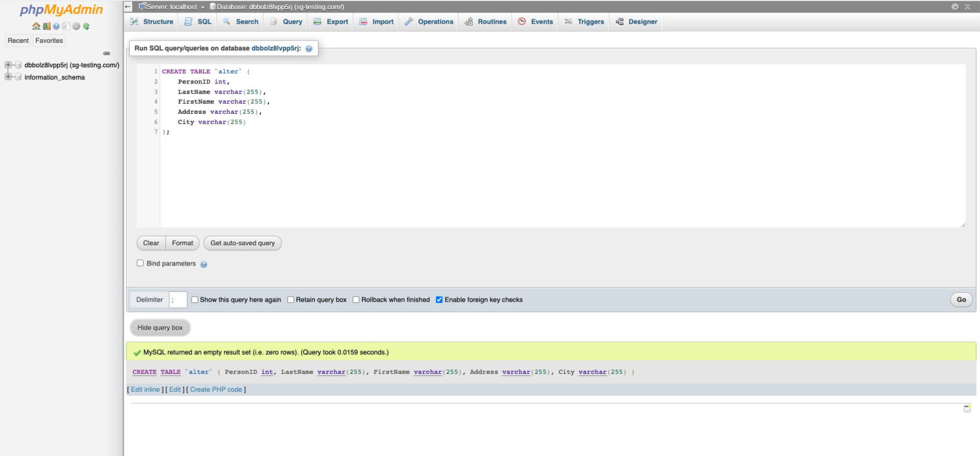Image resolution: width=980 pixels, height=456 pixels.
Task: Click the link-with-main-panel chain icon
Action: (x=107, y=54)
